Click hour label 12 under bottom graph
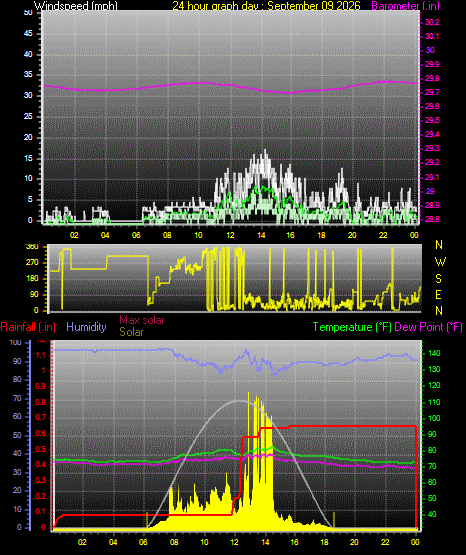Screen dimensions: 466x555 click(235, 542)
